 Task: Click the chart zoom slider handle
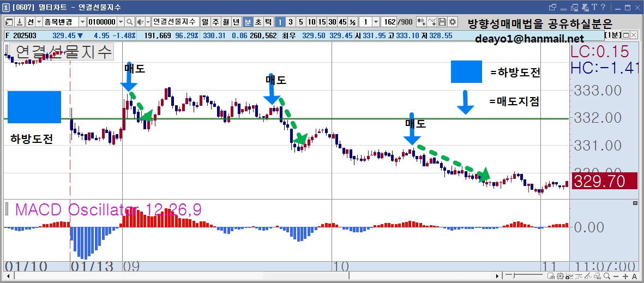click(x=514, y=275)
